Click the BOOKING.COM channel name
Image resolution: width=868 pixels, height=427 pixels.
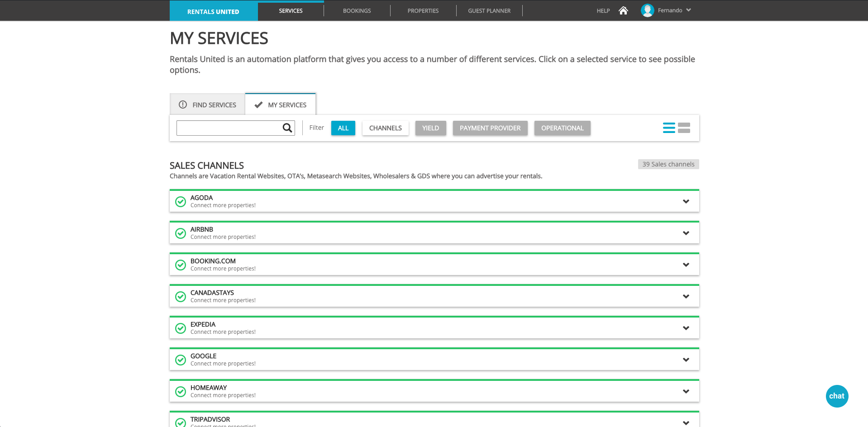[213, 261]
